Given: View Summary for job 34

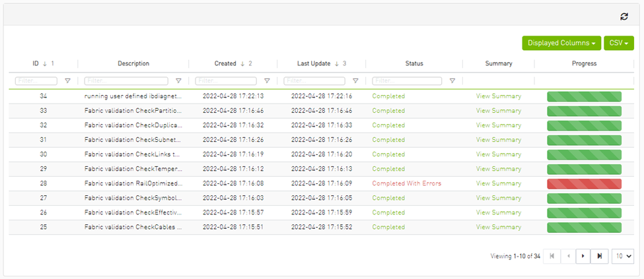Looking at the screenshot, I should click(x=499, y=96).
